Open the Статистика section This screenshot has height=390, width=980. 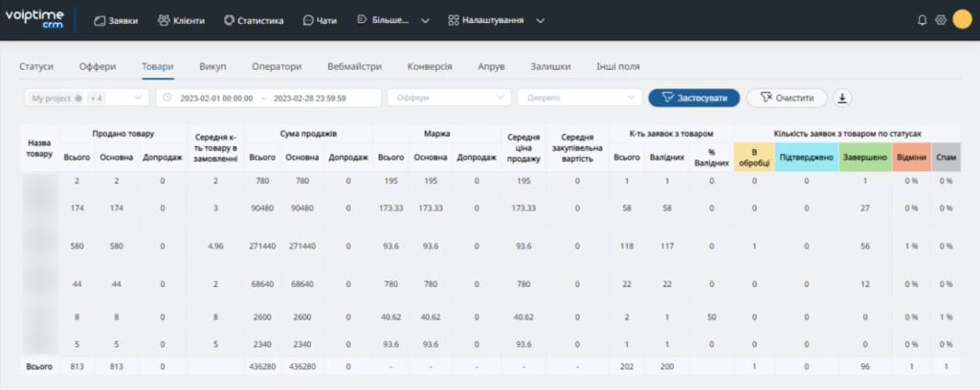click(x=254, y=21)
